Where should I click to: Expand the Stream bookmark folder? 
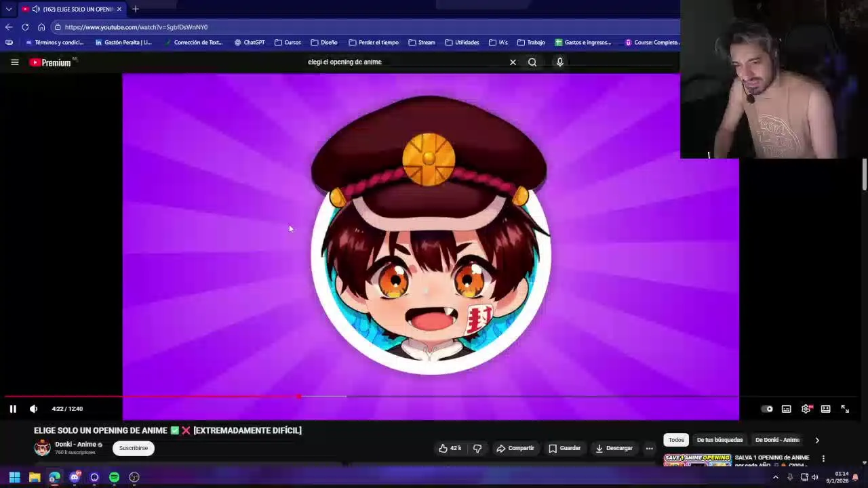(x=422, y=42)
